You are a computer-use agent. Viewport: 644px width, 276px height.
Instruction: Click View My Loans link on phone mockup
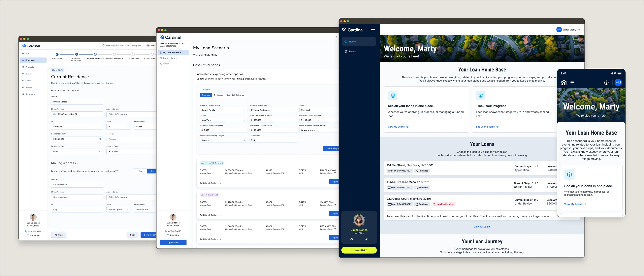point(575,204)
